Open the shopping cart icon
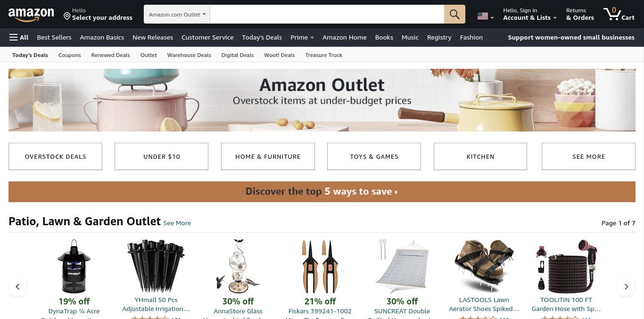The width and height of the screenshot is (644, 319). coord(619,14)
